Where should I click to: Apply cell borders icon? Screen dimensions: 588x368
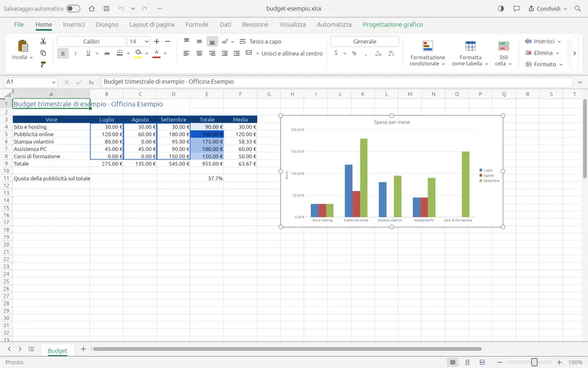coord(119,53)
